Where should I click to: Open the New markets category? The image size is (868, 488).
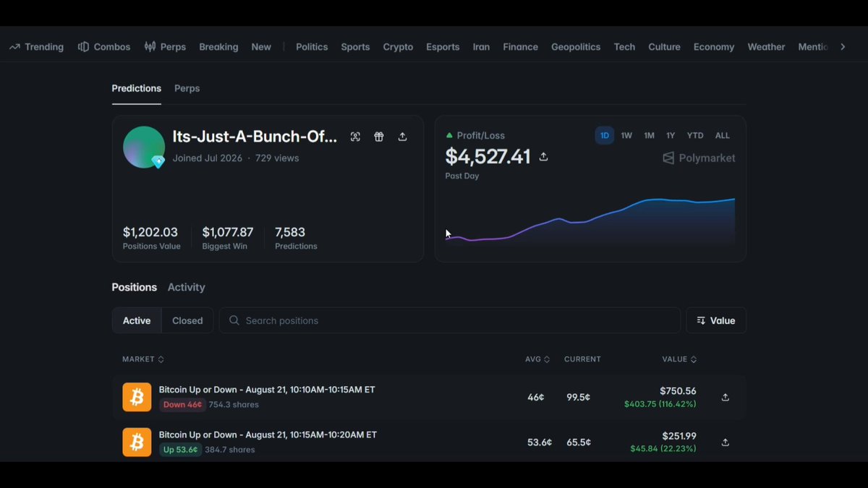coord(261,47)
